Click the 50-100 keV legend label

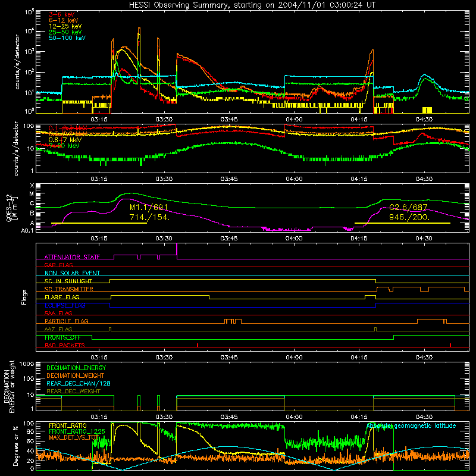pos(67,38)
